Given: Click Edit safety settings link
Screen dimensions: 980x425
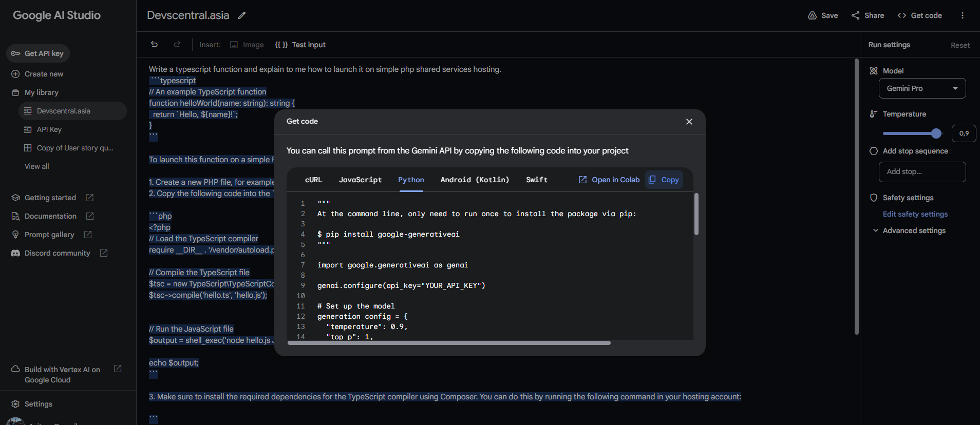Looking at the screenshot, I should [915, 214].
